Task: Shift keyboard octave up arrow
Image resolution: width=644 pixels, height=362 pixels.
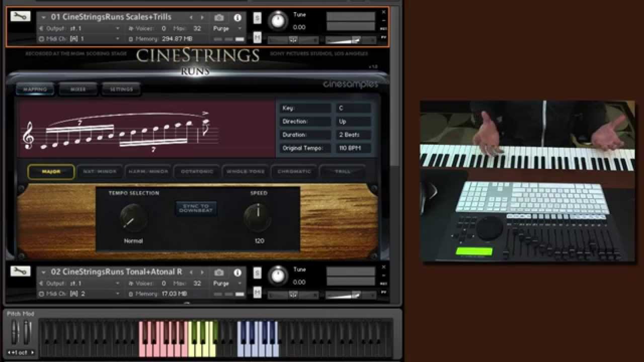Action: click(x=33, y=353)
